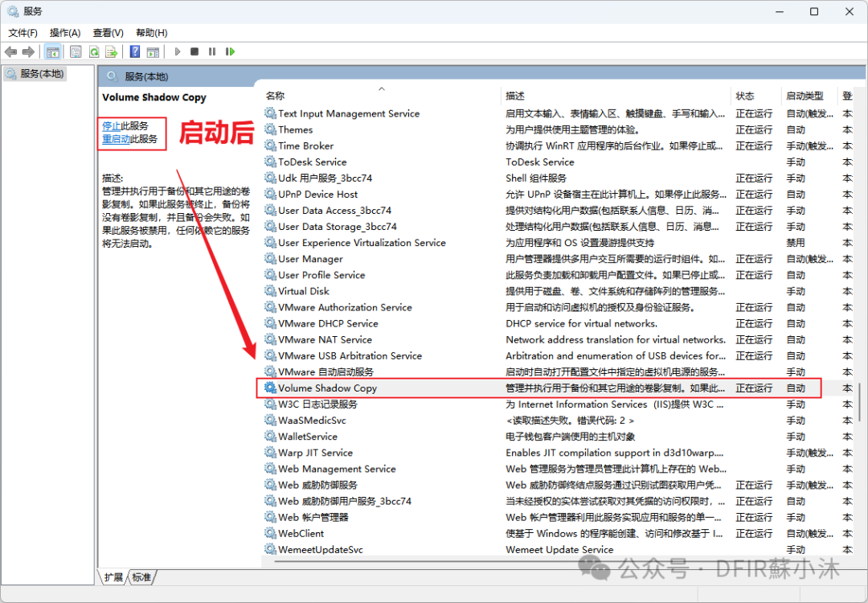Click gear icon beside VMware NAT Service
Image resolution: width=868 pixels, height=603 pixels.
pyautogui.click(x=270, y=339)
